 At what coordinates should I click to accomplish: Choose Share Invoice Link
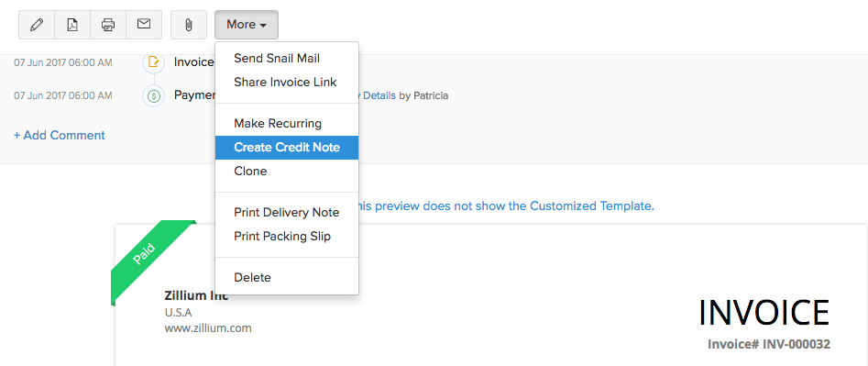pos(287,82)
